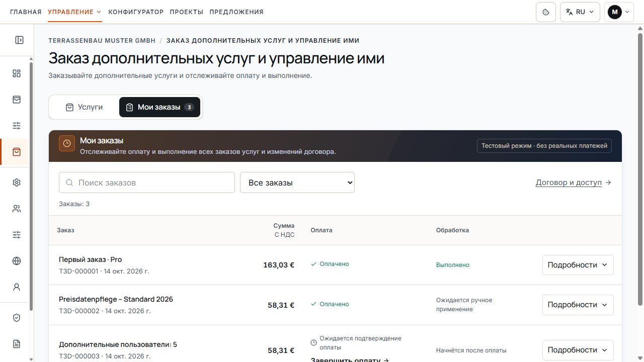644x362 pixels.
Task: Open the gear settings icon in the sidebar
Action: [x=17, y=183]
